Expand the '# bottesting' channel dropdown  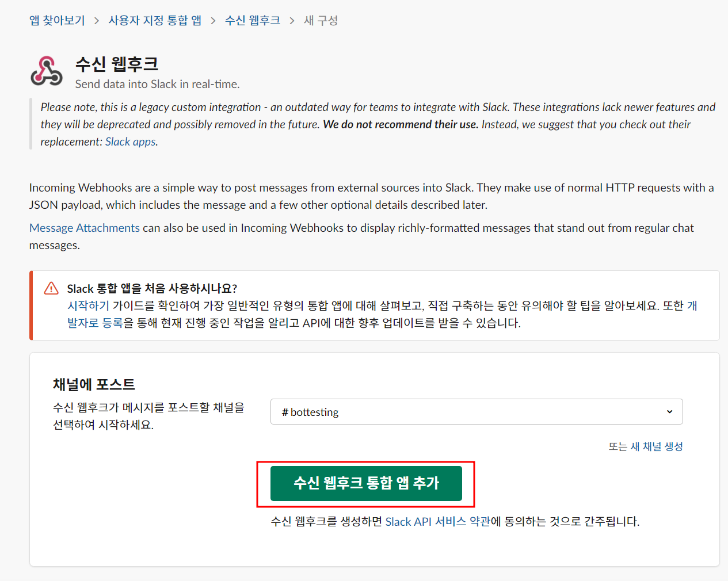pyautogui.click(x=477, y=412)
